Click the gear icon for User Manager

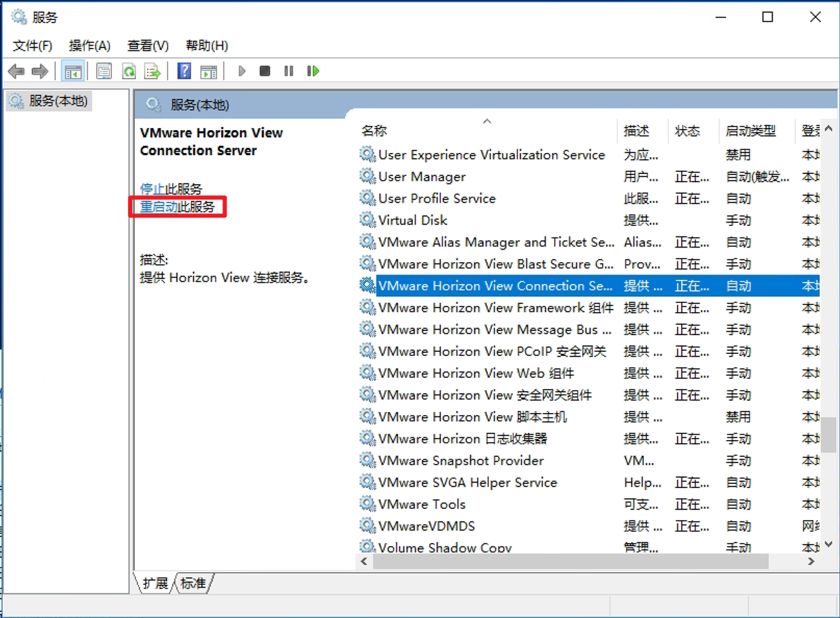click(x=368, y=177)
